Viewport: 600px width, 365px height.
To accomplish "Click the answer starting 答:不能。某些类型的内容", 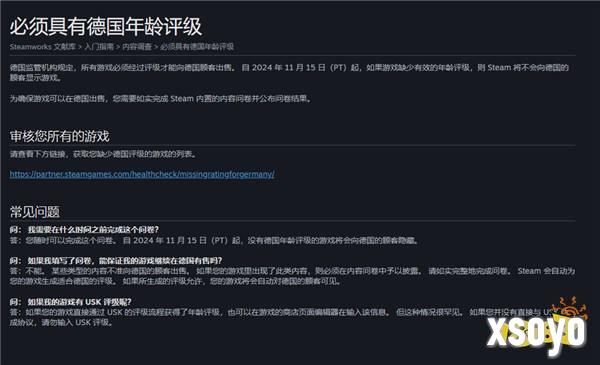I will (292, 276).
